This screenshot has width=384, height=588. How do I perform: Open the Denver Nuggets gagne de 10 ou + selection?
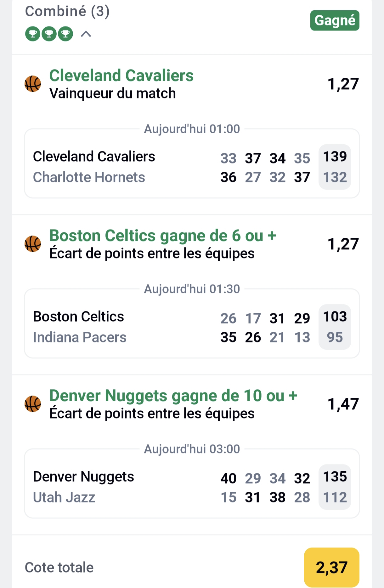coord(173,396)
